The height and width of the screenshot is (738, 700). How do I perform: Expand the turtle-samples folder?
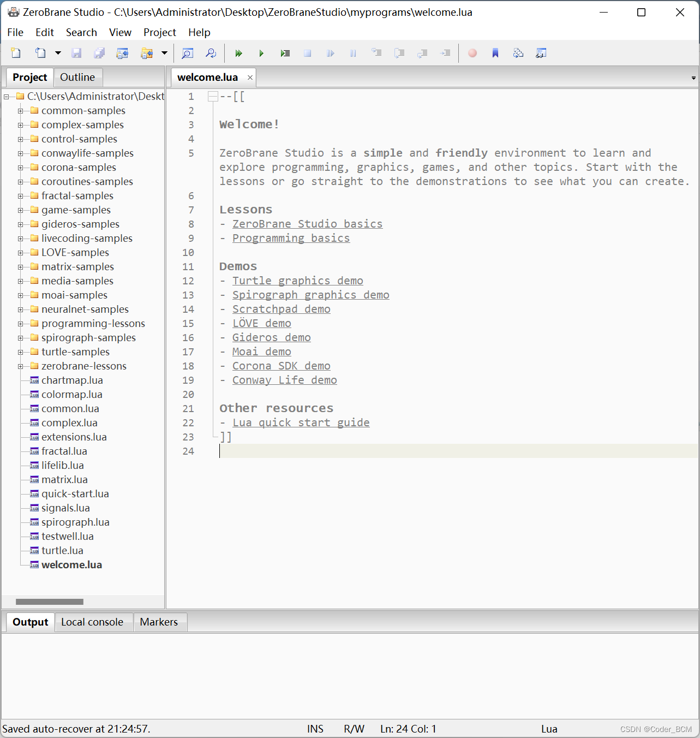tap(21, 352)
